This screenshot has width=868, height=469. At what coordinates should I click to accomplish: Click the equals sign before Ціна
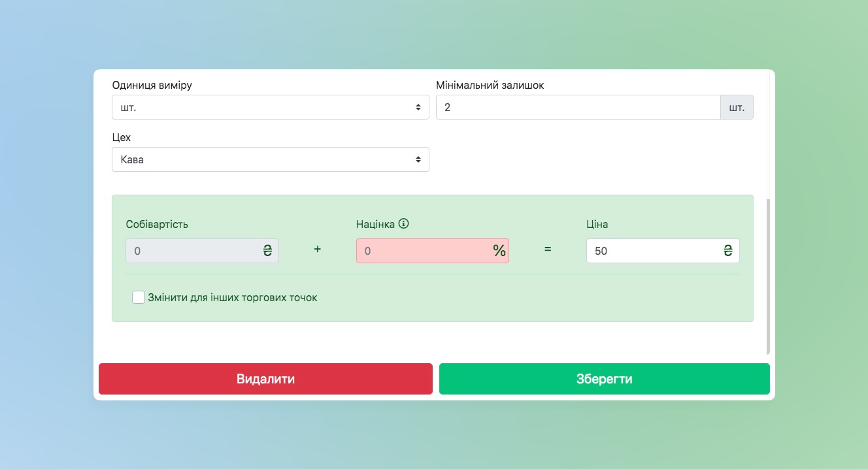(x=548, y=250)
